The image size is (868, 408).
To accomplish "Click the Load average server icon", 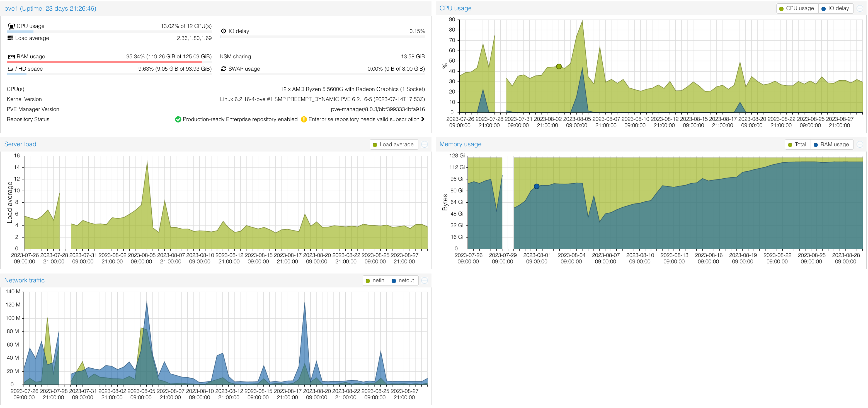I will (x=10, y=38).
